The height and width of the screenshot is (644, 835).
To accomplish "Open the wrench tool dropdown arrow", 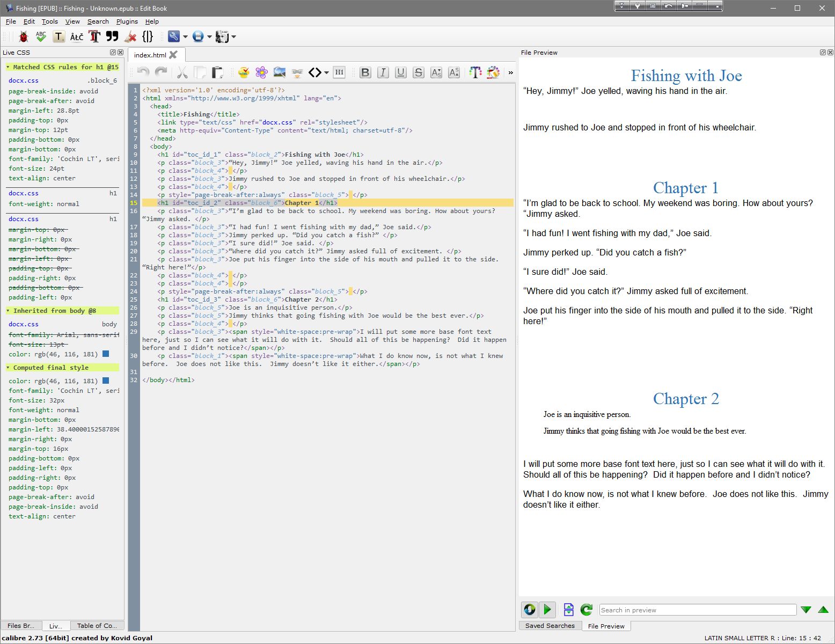I will pos(185,37).
